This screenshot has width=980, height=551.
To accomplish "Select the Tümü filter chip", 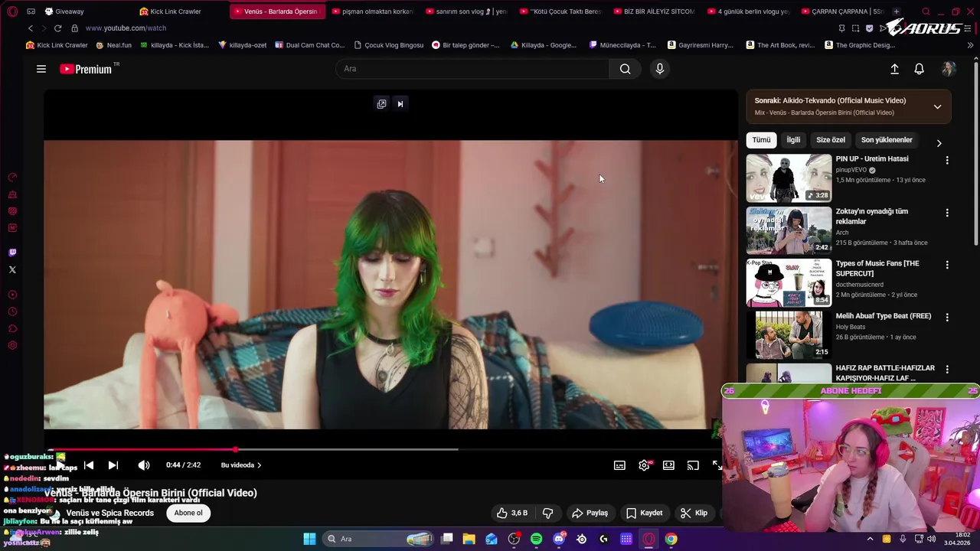I will (x=761, y=140).
